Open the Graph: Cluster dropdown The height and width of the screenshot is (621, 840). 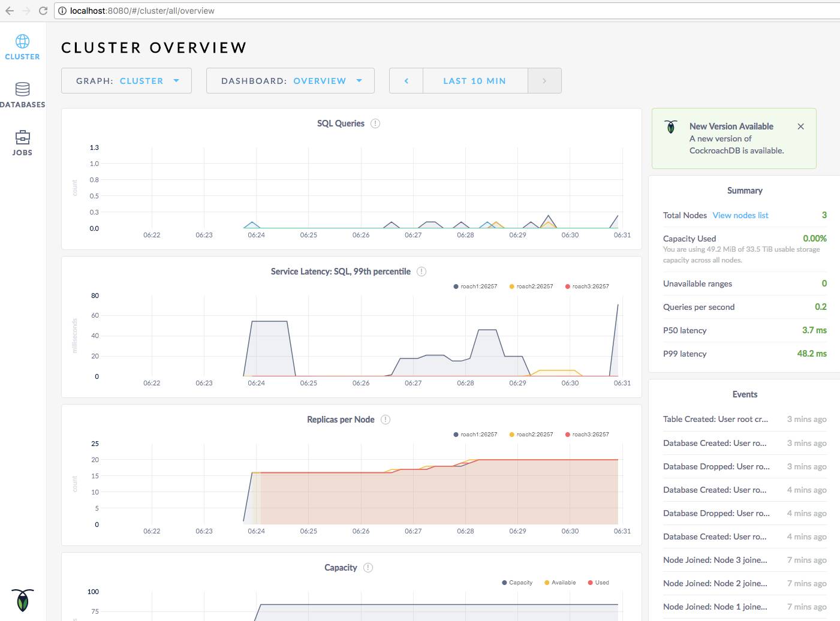pyautogui.click(x=127, y=81)
